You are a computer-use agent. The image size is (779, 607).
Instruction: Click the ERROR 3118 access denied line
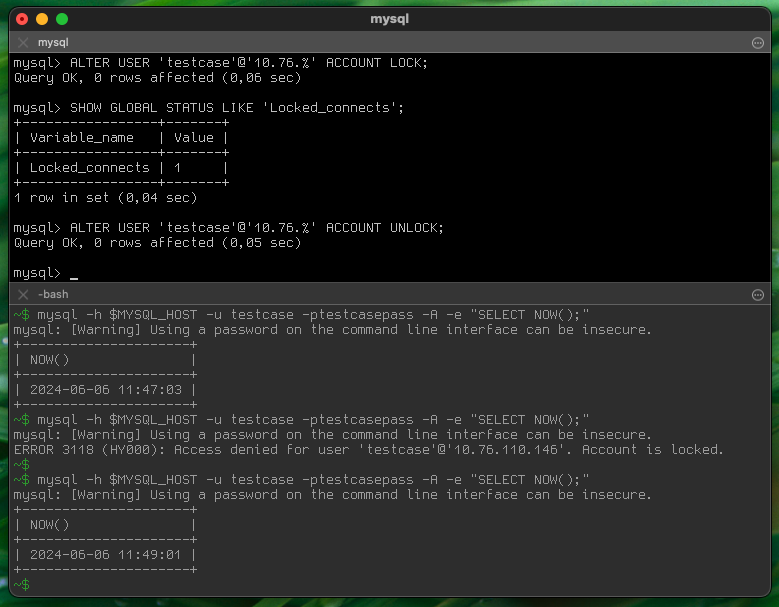[368, 450]
